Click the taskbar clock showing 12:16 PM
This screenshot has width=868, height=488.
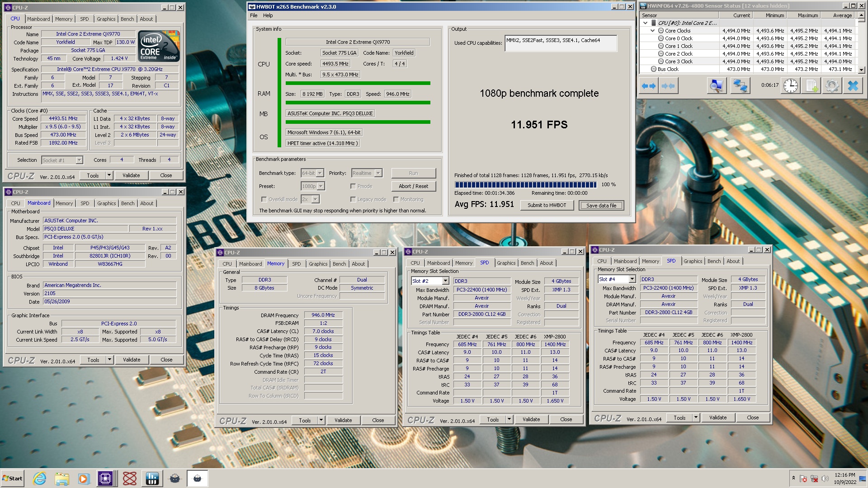pos(845,479)
